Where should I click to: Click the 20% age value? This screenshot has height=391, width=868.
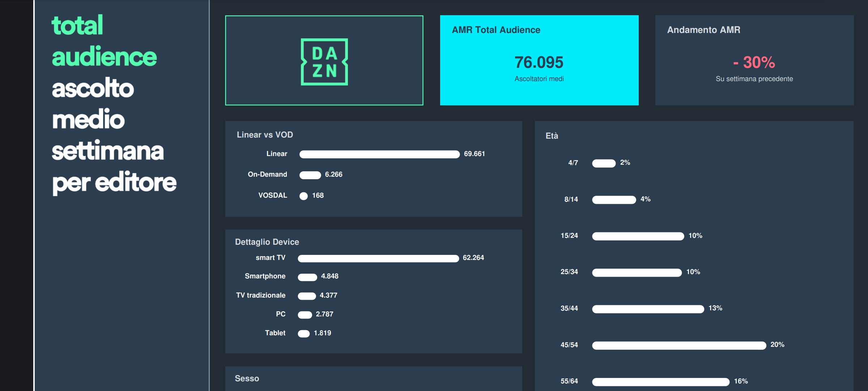pyautogui.click(x=777, y=345)
